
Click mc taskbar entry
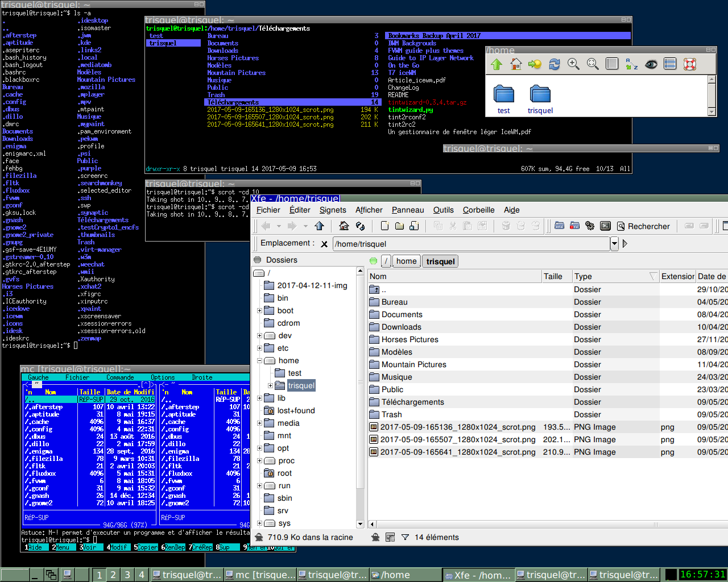[x=260, y=575]
